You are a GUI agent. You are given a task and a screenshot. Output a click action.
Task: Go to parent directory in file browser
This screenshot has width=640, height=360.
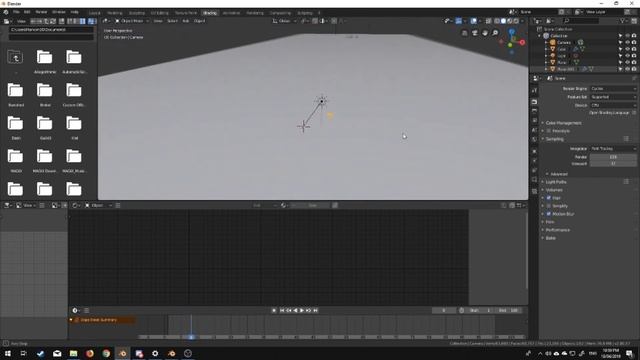15,58
